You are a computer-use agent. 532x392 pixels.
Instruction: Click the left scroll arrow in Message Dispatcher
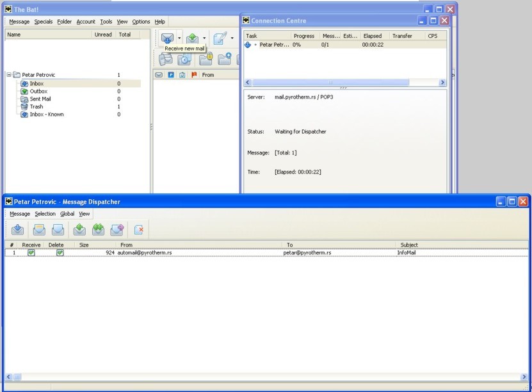pos(9,377)
